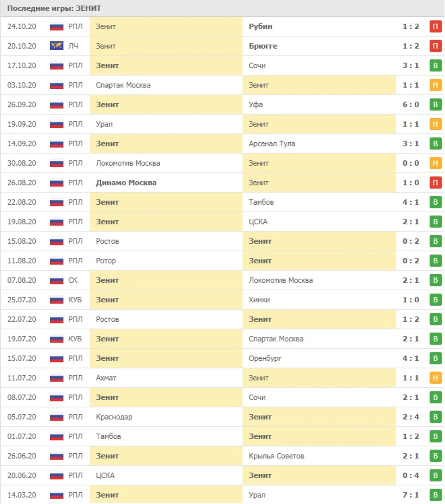This screenshot has height=504, width=445.
Task: Click the win badge in the Краснодар 2:4 row
Action: click(435, 417)
